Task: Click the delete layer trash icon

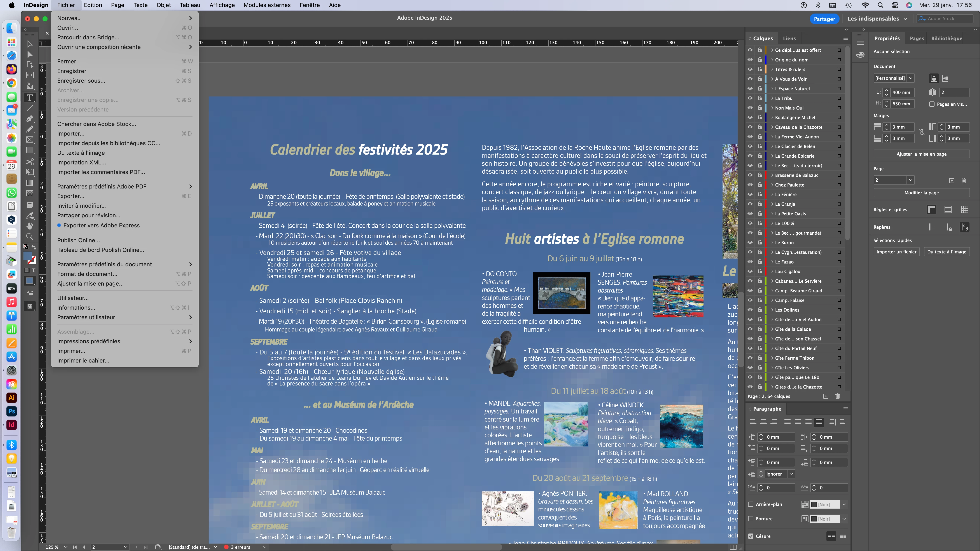Action: (837, 396)
